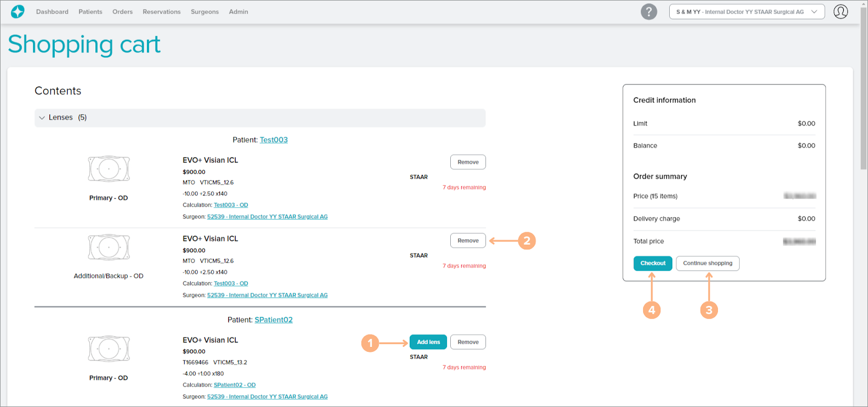Open the S & M YY account dropdown

(x=746, y=11)
